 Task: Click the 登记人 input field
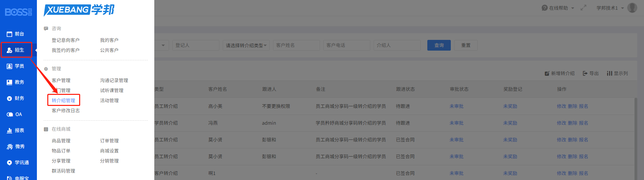(x=196, y=45)
